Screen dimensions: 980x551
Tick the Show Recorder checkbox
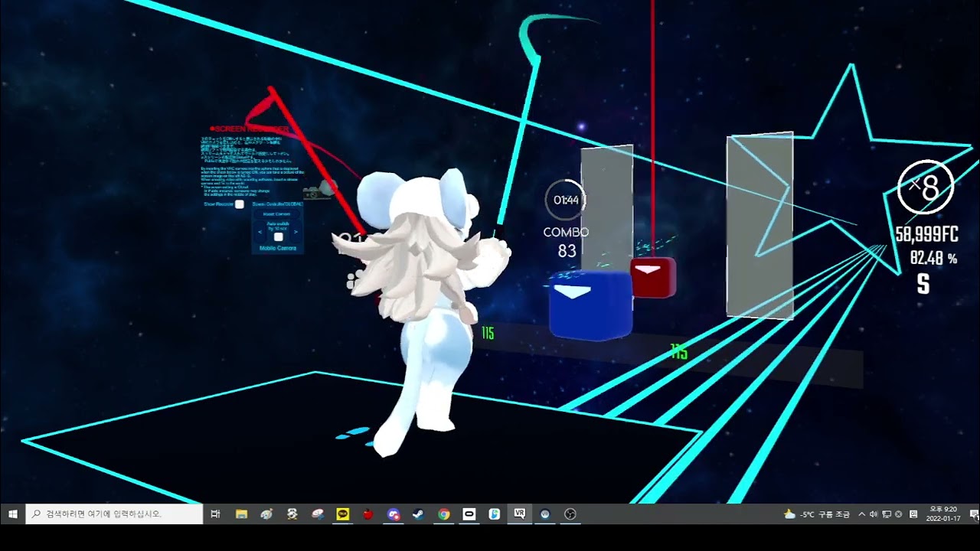point(240,204)
